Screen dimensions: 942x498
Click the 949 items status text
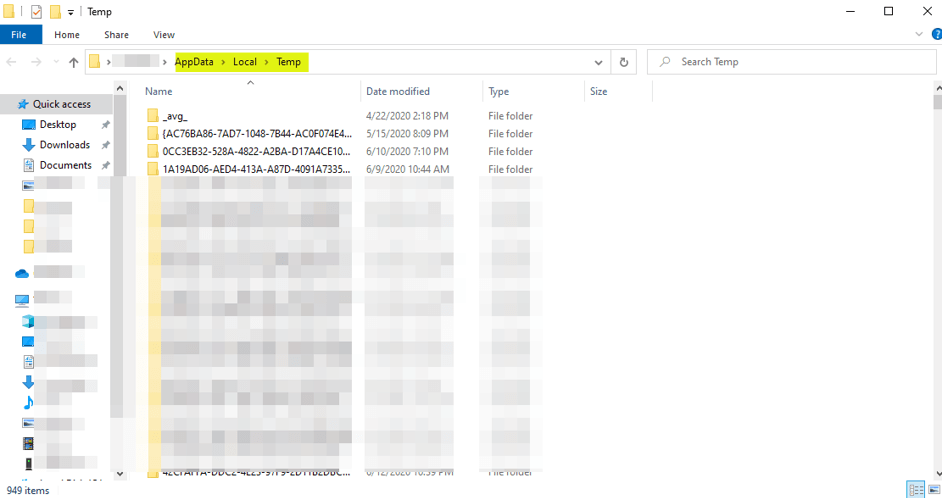point(28,490)
